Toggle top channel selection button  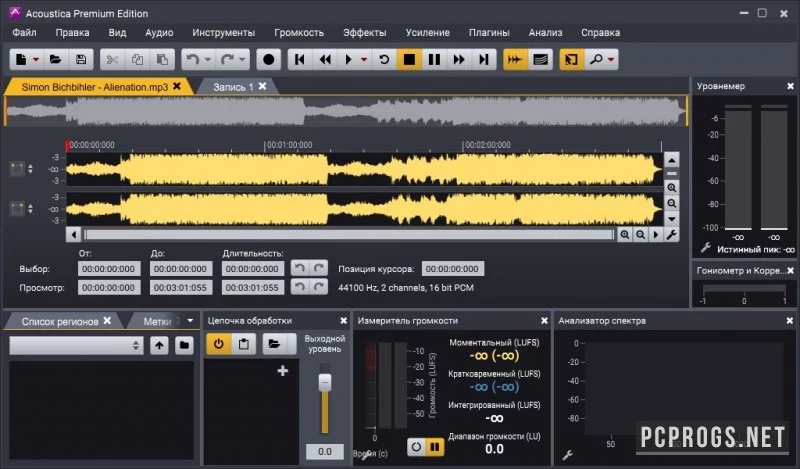click(17, 168)
